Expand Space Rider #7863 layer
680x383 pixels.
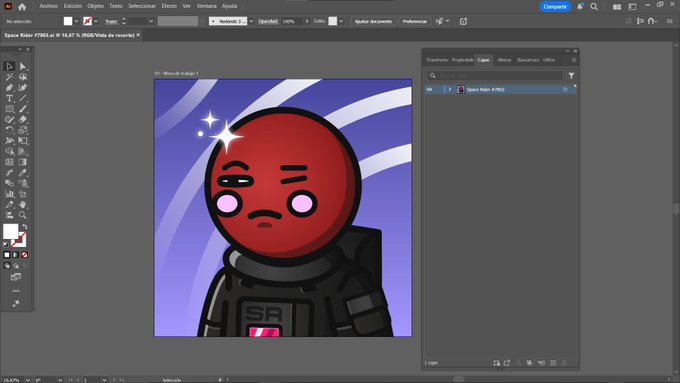pos(450,89)
